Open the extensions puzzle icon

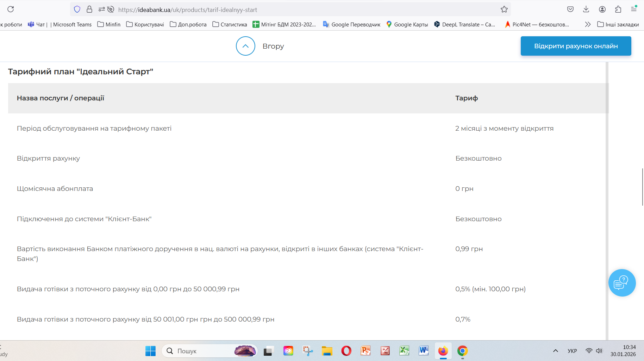tap(618, 10)
